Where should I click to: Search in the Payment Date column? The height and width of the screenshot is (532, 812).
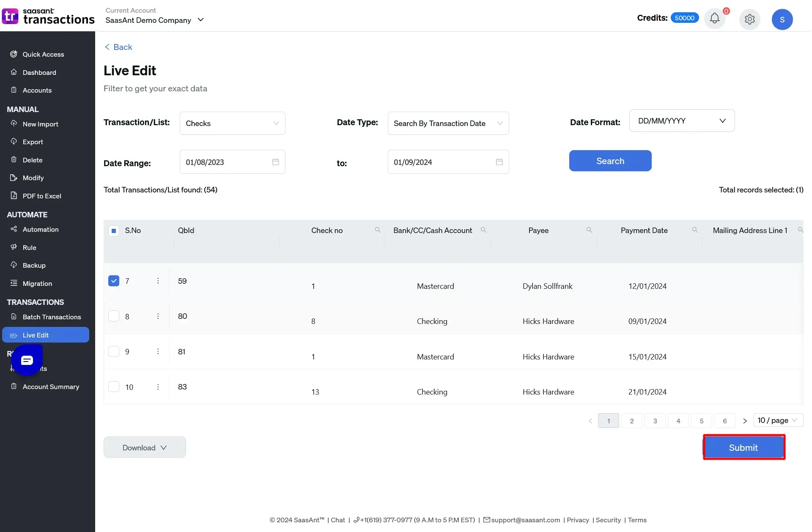pos(695,230)
